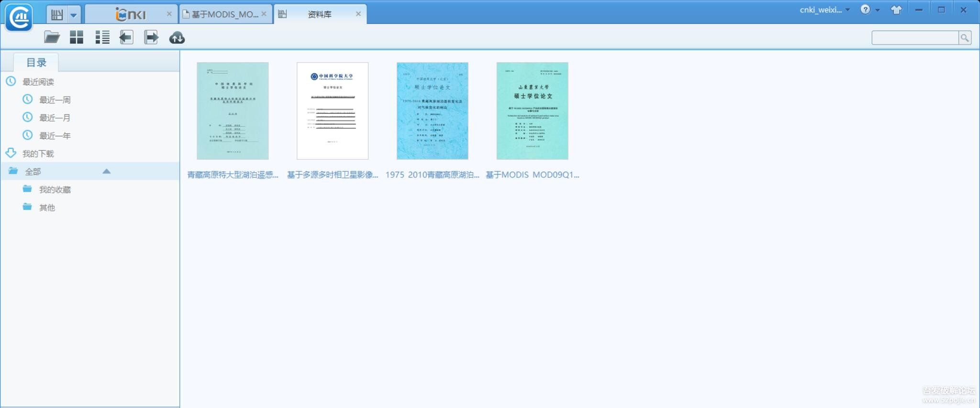This screenshot has height=408, width=980.
Task: Click the search magnifier icon
Action: click(965, 38)
